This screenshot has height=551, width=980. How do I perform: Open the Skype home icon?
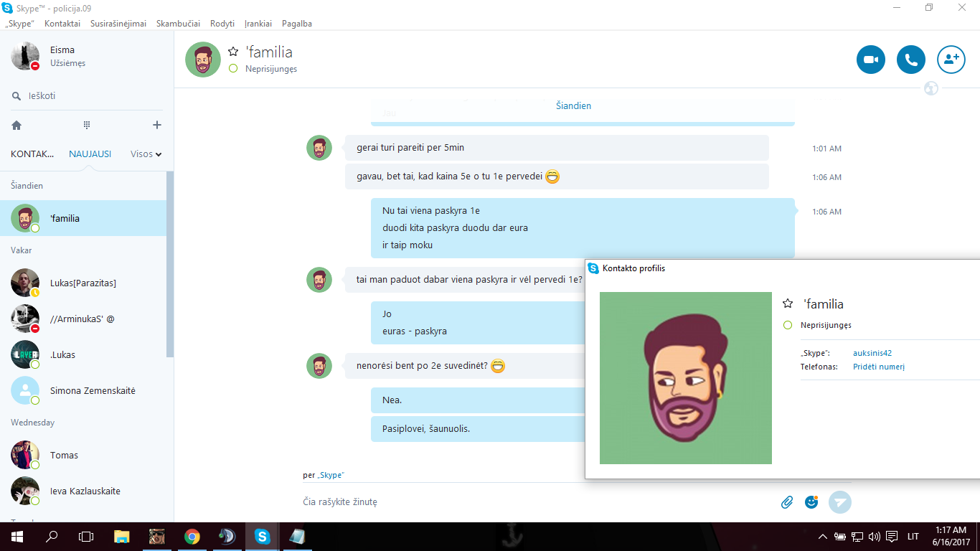[x=17, y=125]
